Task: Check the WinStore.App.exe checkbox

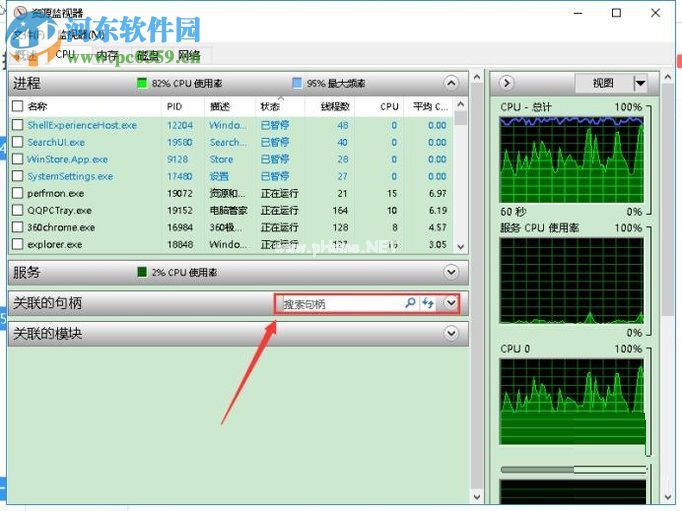Action: pyautogui.click(x=17, y=159)
